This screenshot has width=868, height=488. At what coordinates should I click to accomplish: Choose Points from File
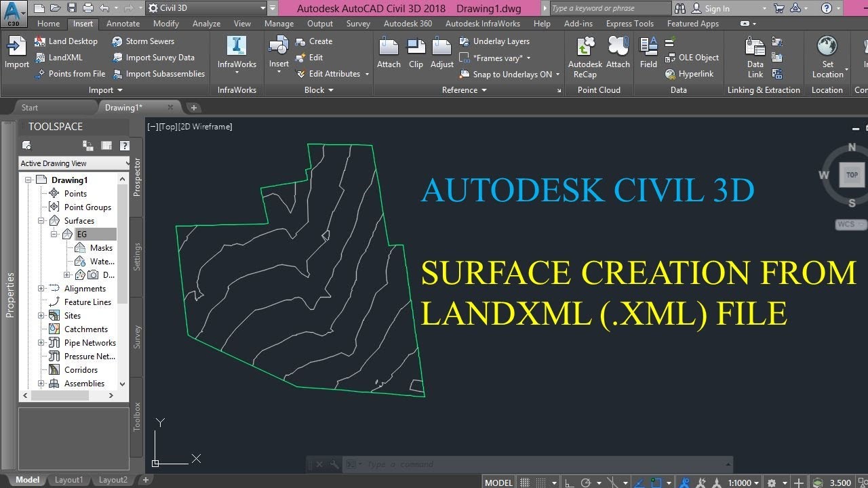[70, 74]
